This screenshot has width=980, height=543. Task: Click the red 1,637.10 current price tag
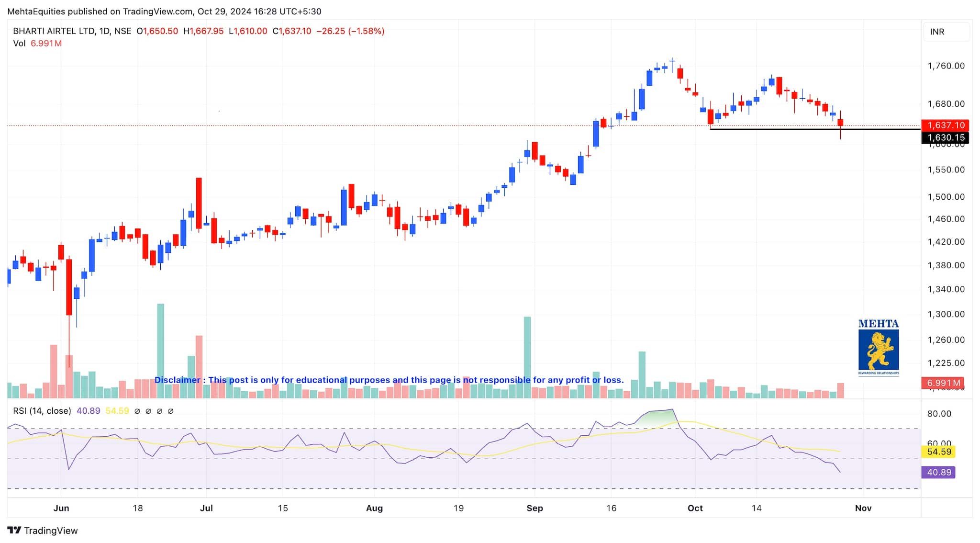pos(945,125)
